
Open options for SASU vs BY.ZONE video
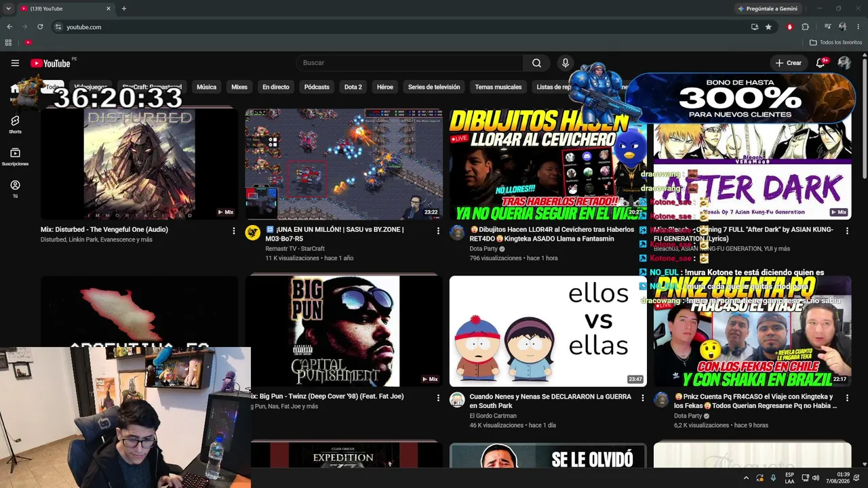(x=438, y=230)
